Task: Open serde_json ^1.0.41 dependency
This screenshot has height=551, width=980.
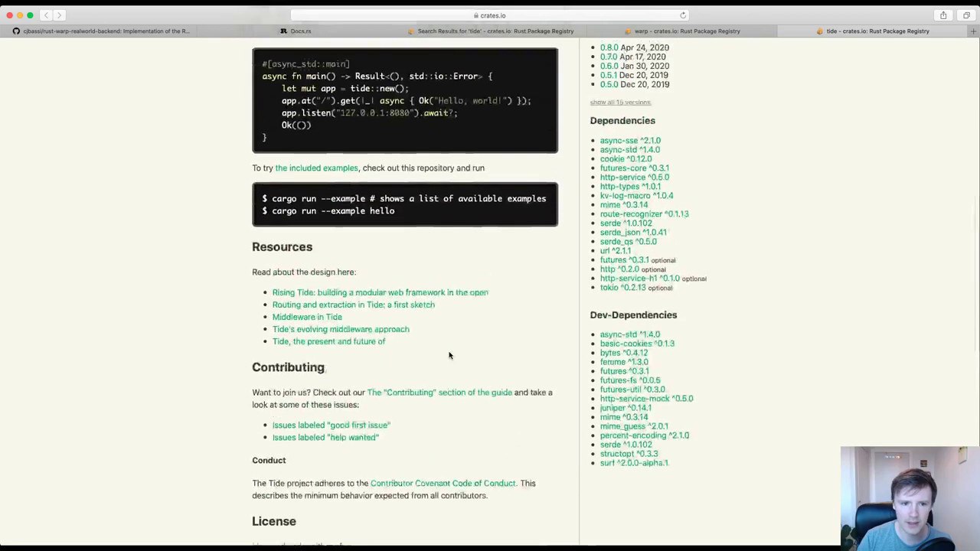Action: click(x=633, y=233)
